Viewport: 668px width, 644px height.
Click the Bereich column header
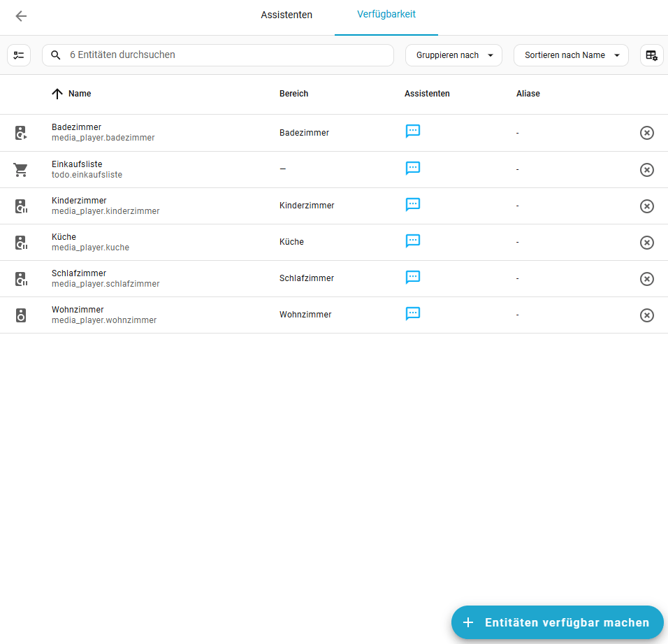[293, 94]
